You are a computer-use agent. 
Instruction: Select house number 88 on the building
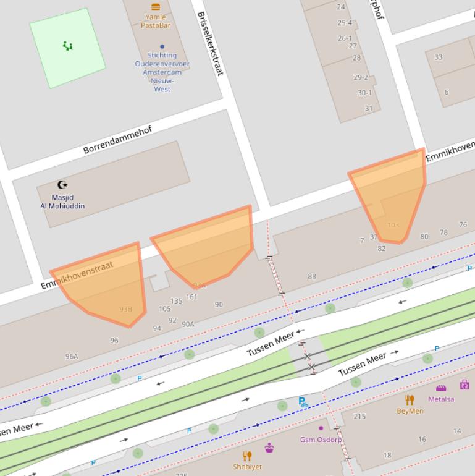tap(312, 276)
